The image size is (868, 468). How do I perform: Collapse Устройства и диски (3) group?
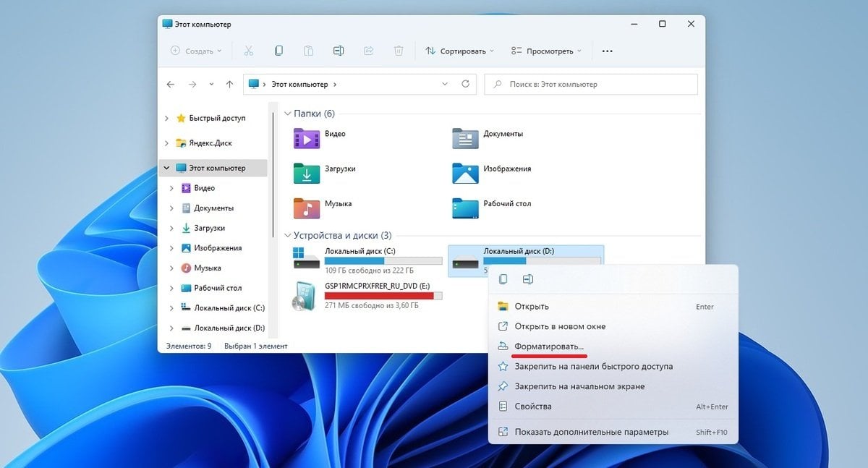click(287, 235)
